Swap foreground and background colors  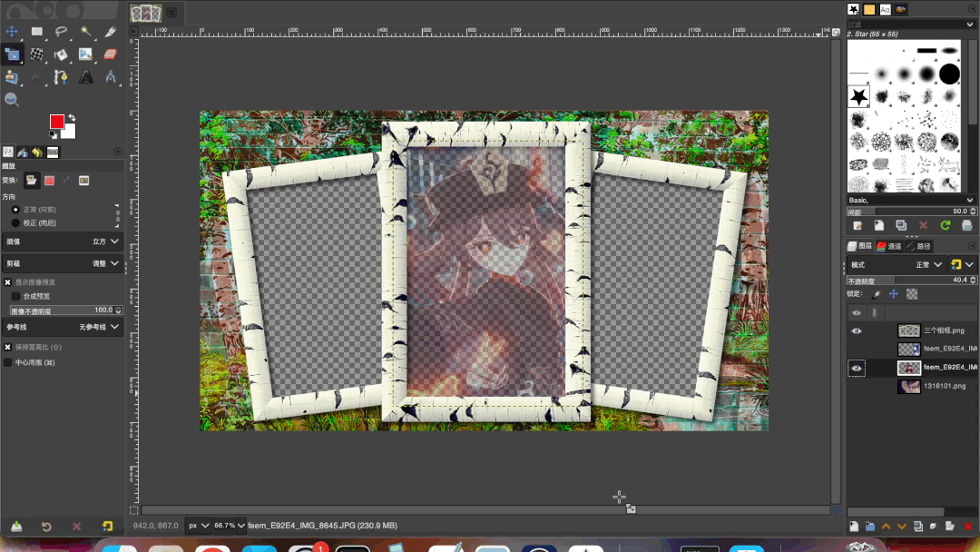point(72,117)
